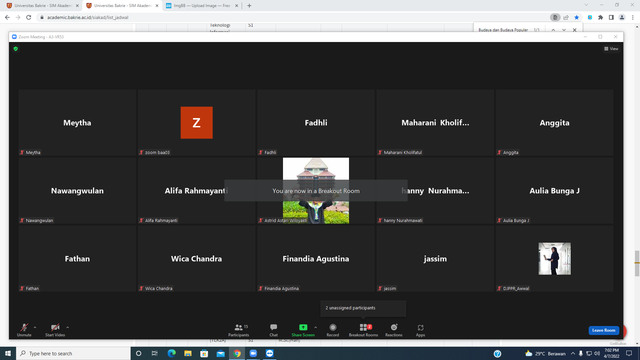
Task: Open Reactions menu
Action: [x=394, y=330]
